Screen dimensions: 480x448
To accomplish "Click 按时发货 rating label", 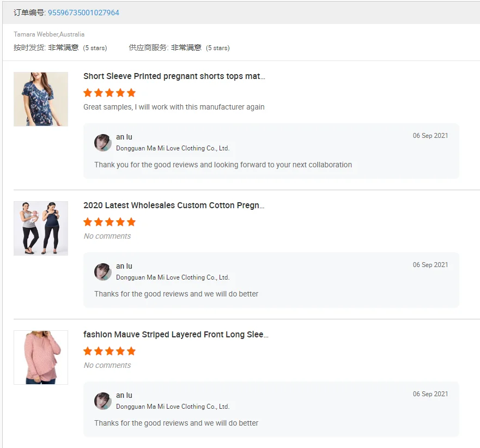I will (29, 48).
